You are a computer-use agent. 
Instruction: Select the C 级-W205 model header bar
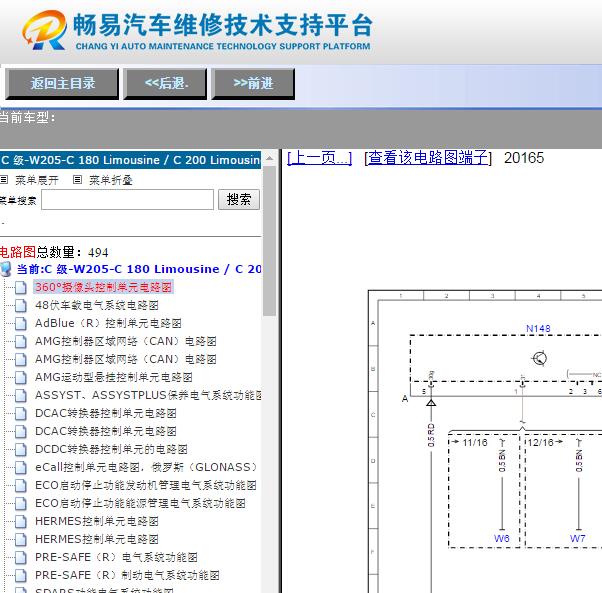[x=131, y=160]
